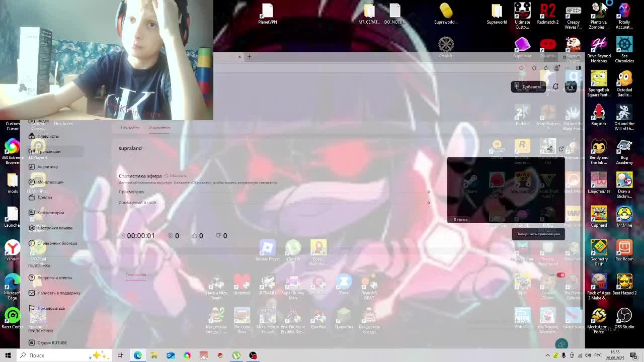This screenshot has height=362, width=644.
Task: Toggle the Чат switch
Action: coord(560,275)
